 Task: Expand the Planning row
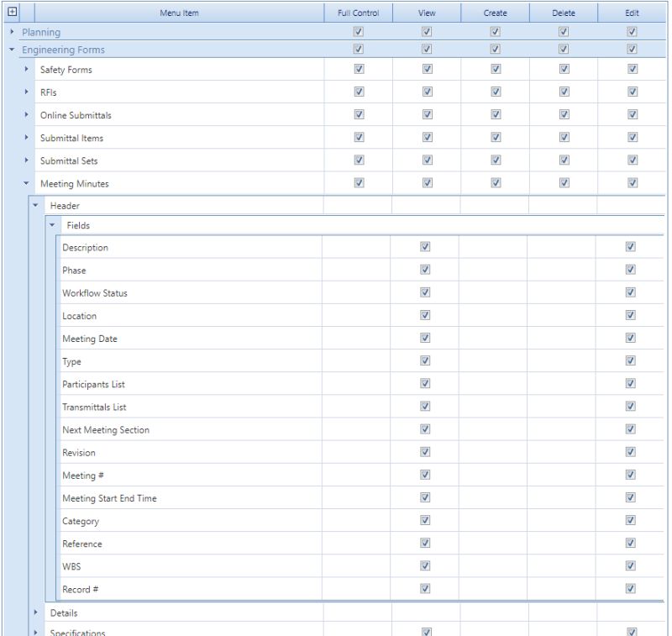click(x=12, y=32)
